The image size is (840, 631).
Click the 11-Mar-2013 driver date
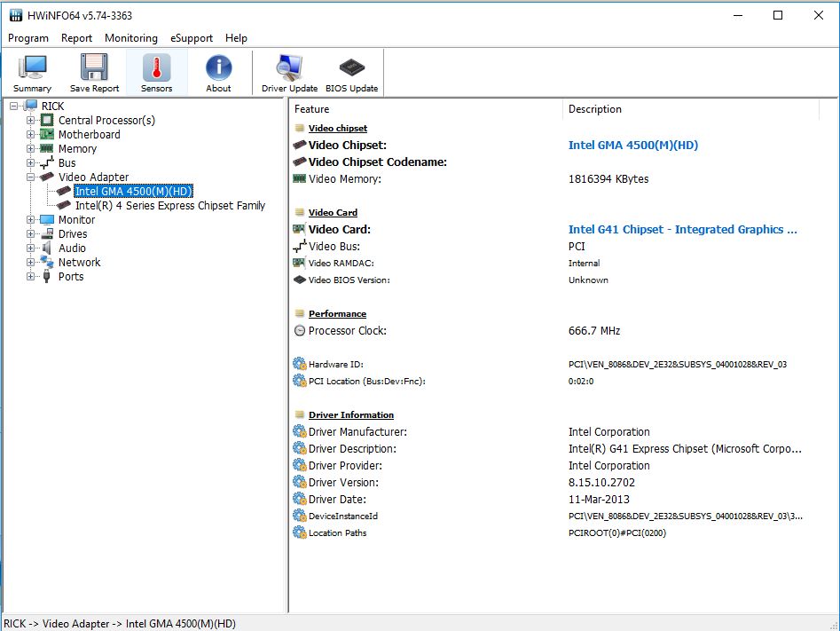(599, 499)
